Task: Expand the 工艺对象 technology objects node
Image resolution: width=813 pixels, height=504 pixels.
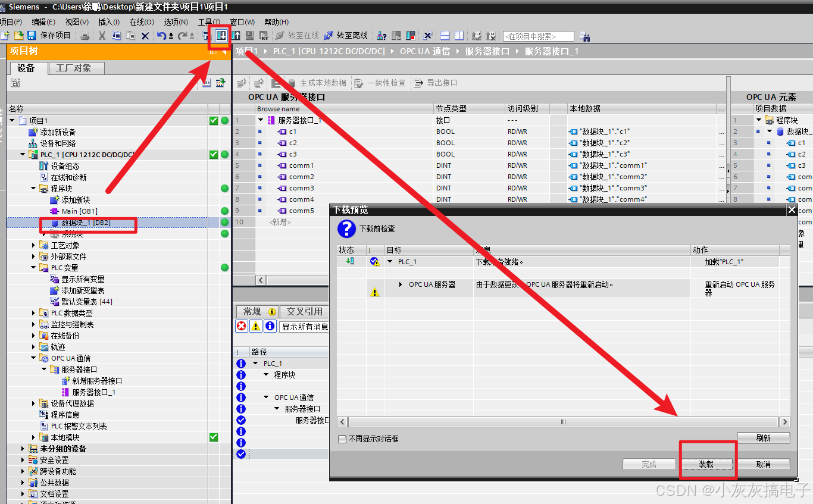Action: 33,245
